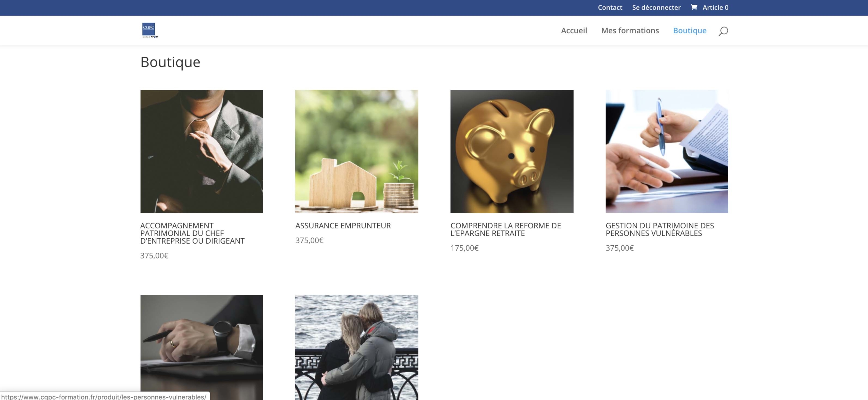Open the shopping cart icon
This screenshot has width=868, height=400.
click(694, 7)
